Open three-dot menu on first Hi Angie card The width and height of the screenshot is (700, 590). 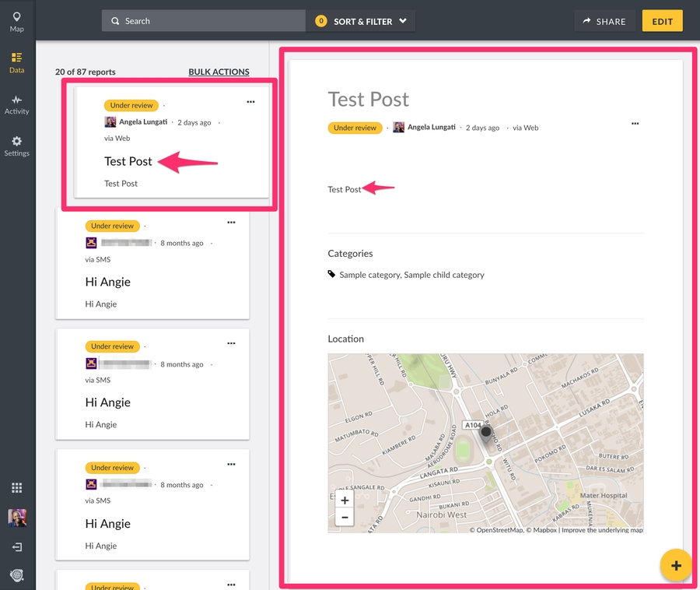[x=231, y=223]
